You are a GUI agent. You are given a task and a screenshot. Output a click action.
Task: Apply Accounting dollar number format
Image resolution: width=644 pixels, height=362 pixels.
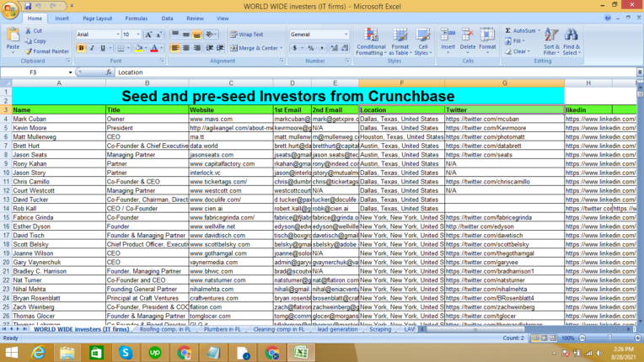pyautogui.click(x=294, y=48)
